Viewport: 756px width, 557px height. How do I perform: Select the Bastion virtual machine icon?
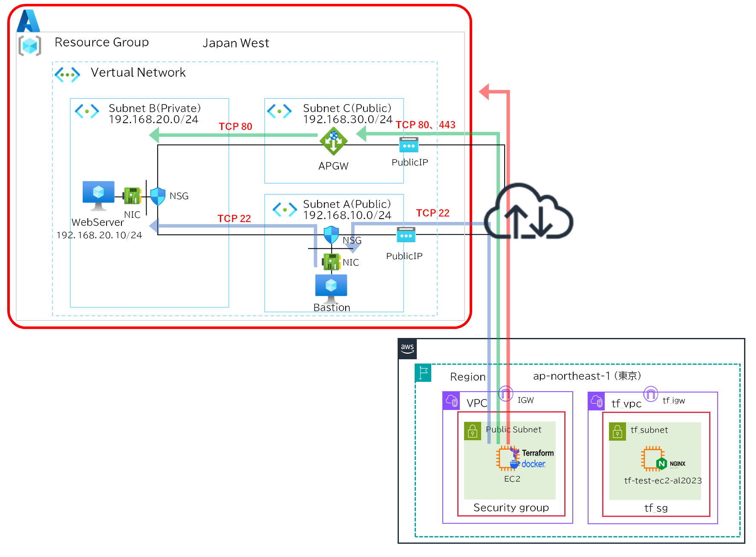click(331, 287)
